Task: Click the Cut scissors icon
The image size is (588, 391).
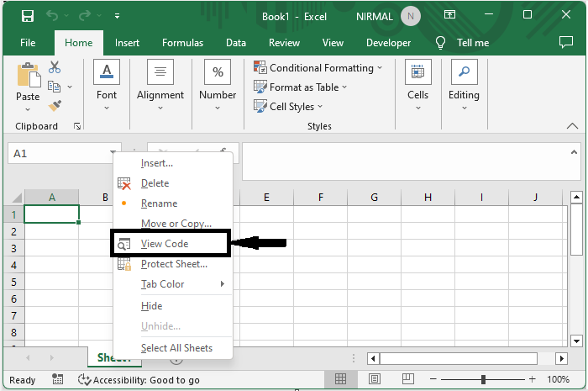Action: 55,67
